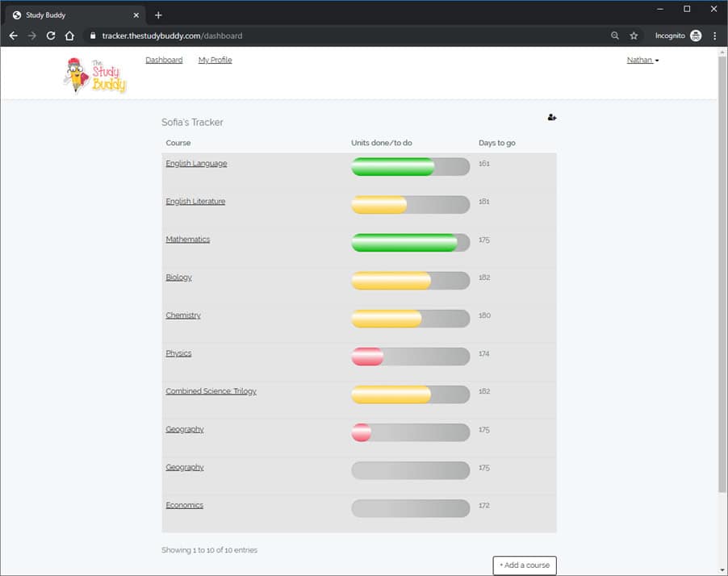Open the English Language course
728x576 pixels.
click(196, 164)
